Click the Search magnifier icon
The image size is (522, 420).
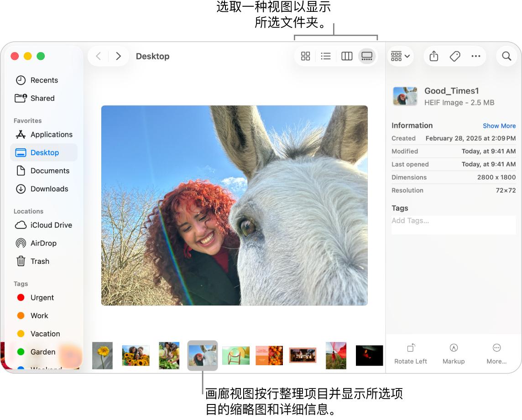point(506,56)
